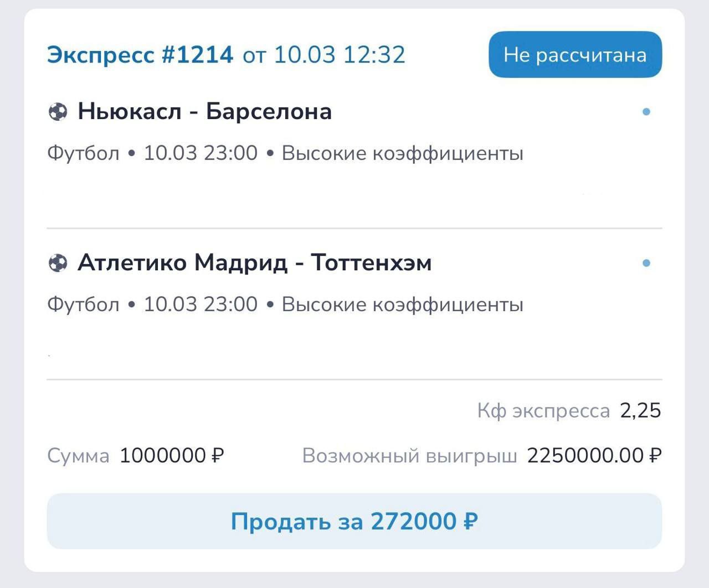Click the 'Возможный выигрыш' label
This screenshot has height=588, width=709.
409,456
